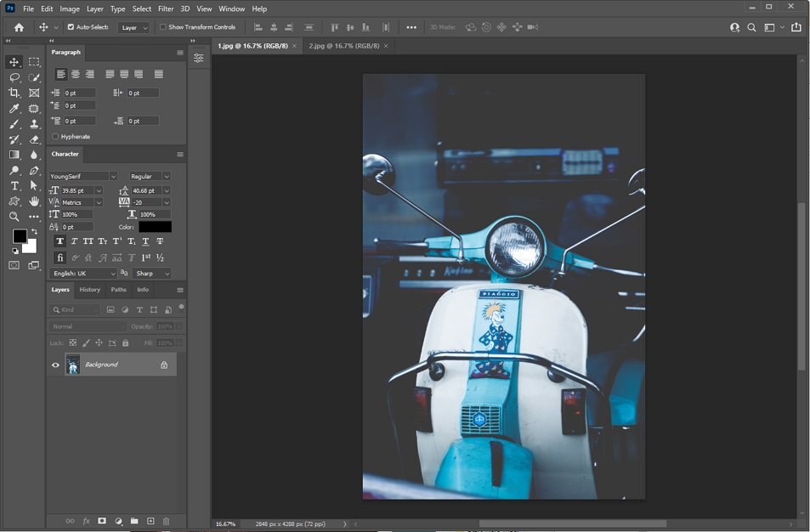
Task: Toggle the Hyphenate checkbox
Action: [55, 137]
